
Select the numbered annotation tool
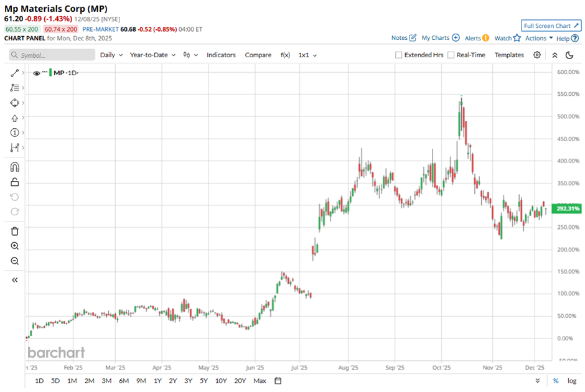point(14,133)
